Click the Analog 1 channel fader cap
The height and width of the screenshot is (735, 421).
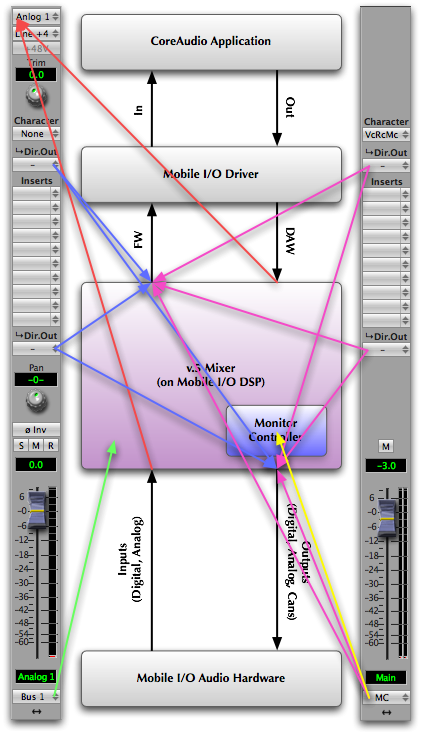[x=37, y=510]
